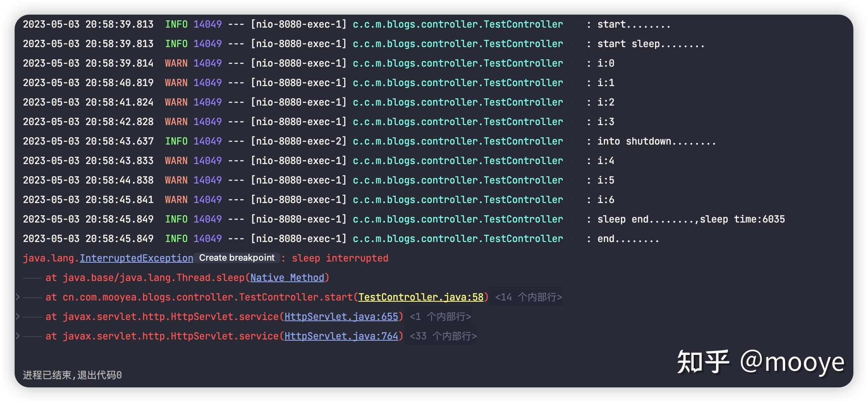
Task: Jump to HttpServlet.java:764 link
Action: pyautogui.click(x=341, y=336)
